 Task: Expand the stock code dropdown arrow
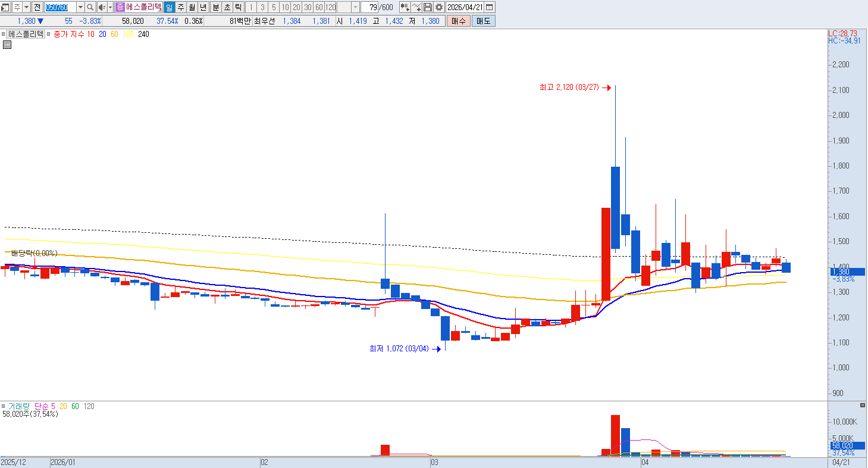click(80, 7)
